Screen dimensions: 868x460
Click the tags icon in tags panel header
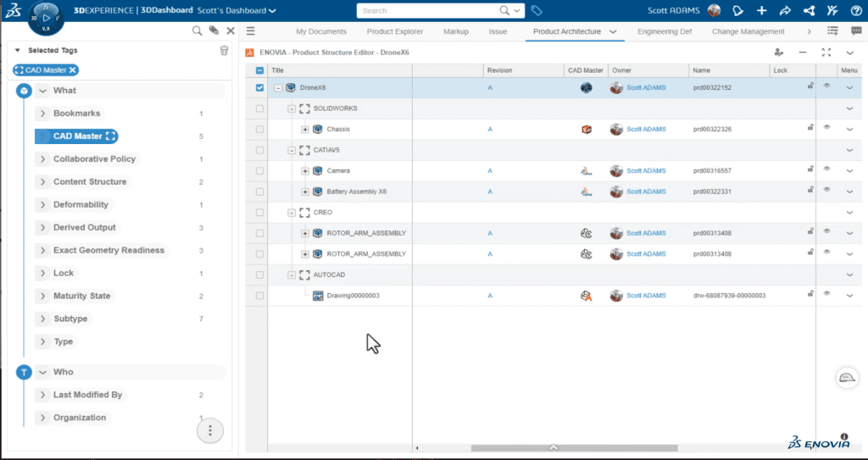pyautogui.click(x=214, y=31)
